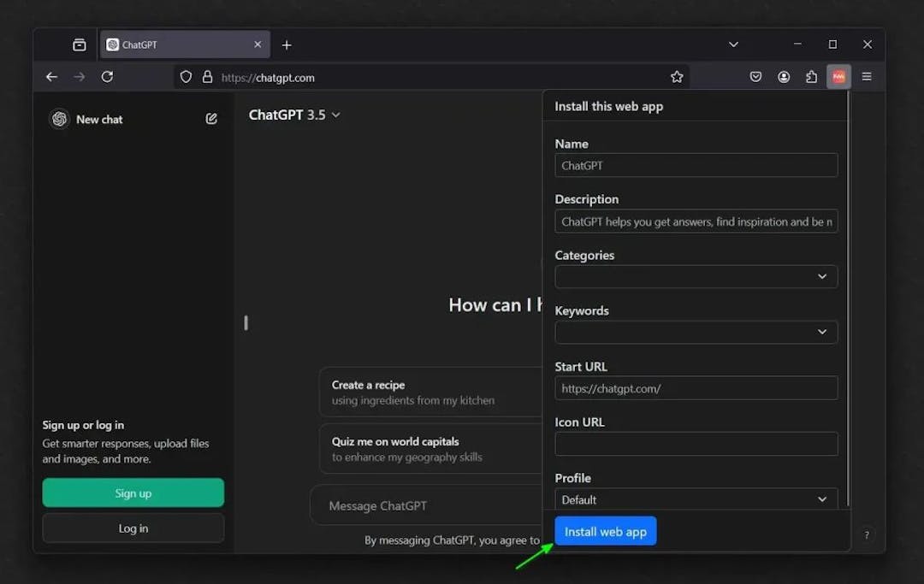
Task: Switch to the ChatGPT browser tab
Action: coord(171,44)
